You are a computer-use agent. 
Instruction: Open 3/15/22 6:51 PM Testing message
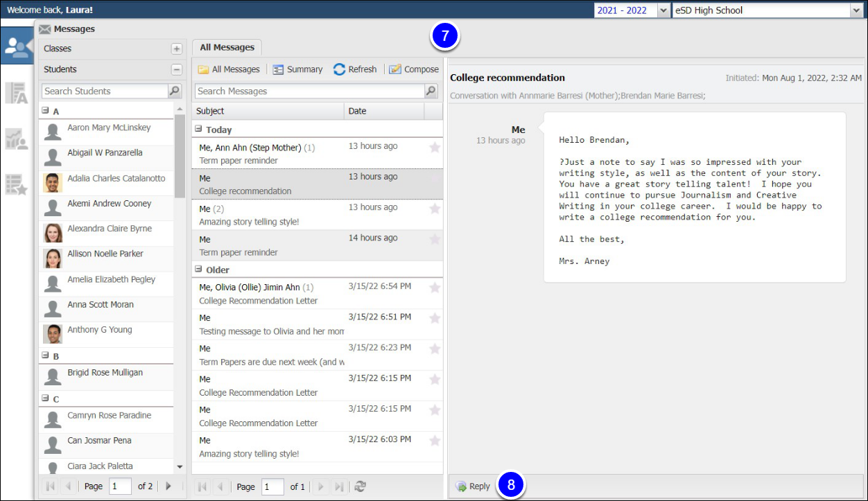317,324
